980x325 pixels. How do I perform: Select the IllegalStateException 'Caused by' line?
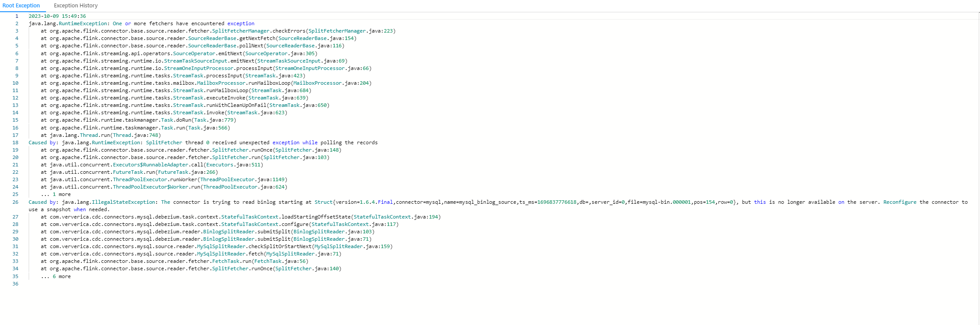tap(498, 206)
